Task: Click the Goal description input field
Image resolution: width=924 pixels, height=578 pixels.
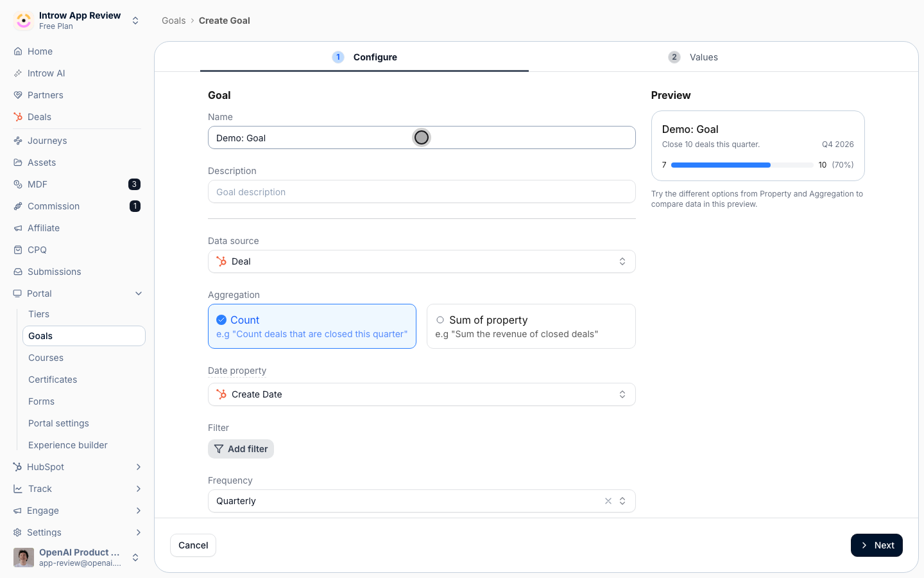Action: [422, 191]
